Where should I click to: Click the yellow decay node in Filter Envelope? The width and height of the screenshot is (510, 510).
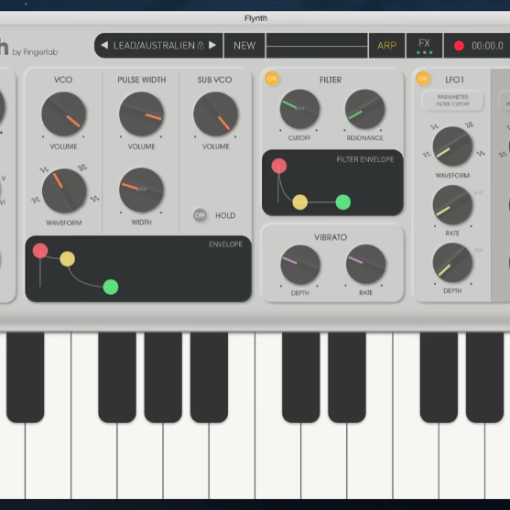(300, 202)
